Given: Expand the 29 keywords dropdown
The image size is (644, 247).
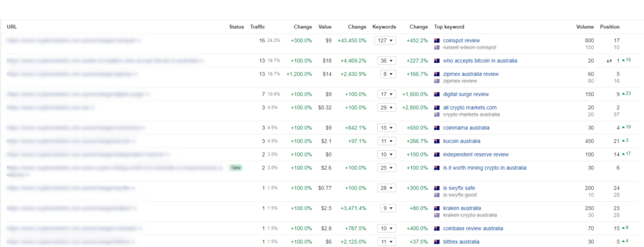Looking at the screenshot, I should tap(387, 108).
